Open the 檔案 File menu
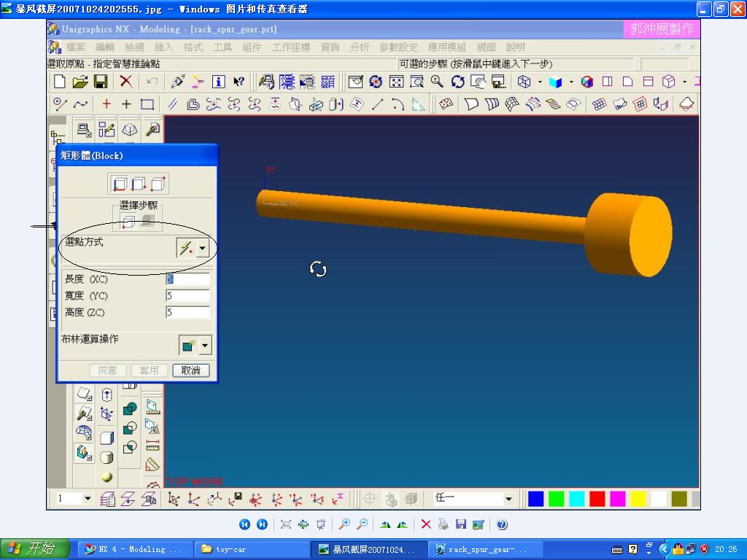This screenshot has height=560, width=747. point(76,47)
